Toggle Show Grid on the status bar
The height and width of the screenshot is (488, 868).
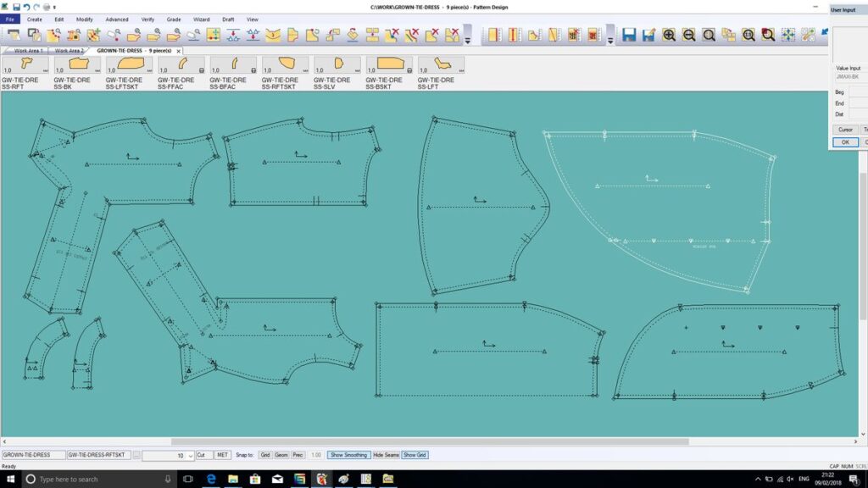415,455
